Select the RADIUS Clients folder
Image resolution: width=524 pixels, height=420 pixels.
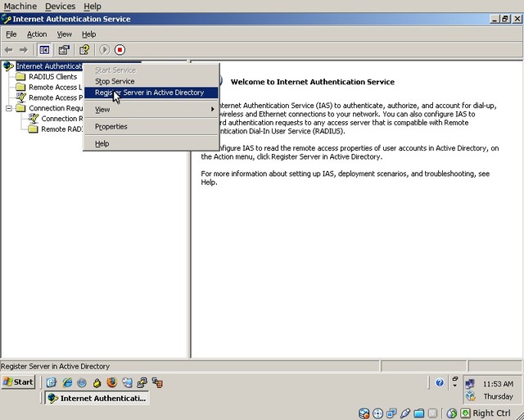[52, 77]
